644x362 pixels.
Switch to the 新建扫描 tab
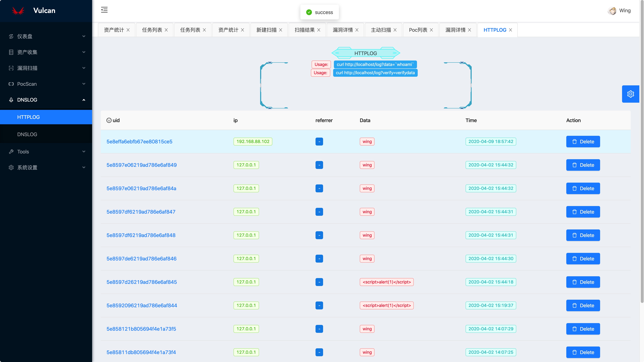(x=266, y=30)
